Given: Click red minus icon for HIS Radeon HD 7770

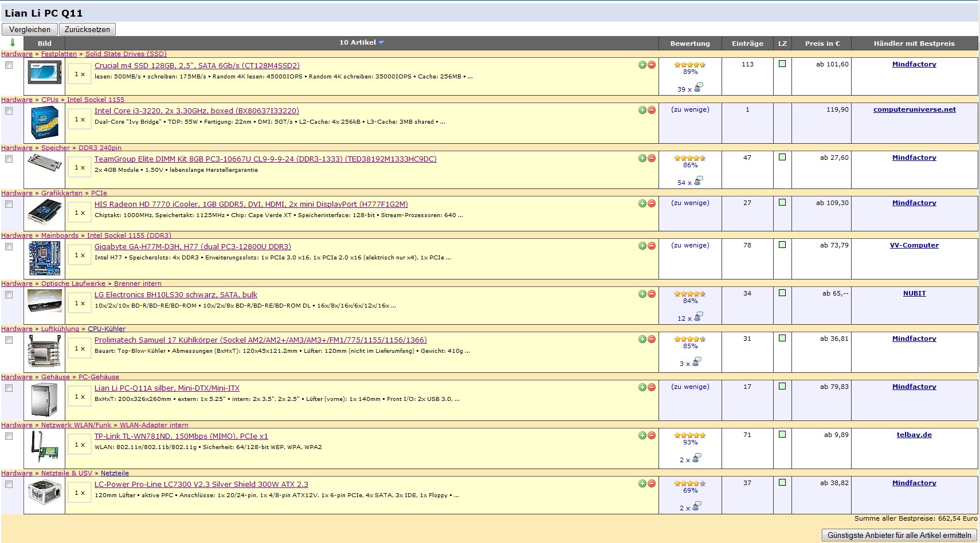Looking at the screenshot, I should point(652,203).
